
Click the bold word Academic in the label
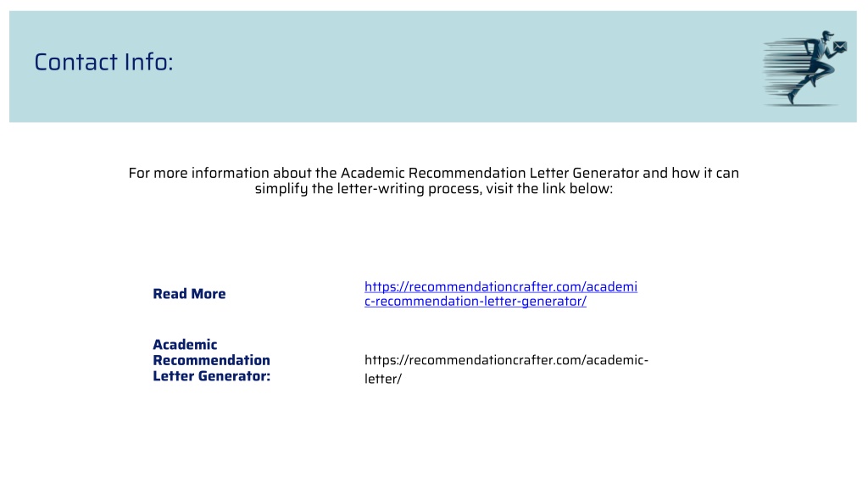(185, 345)
